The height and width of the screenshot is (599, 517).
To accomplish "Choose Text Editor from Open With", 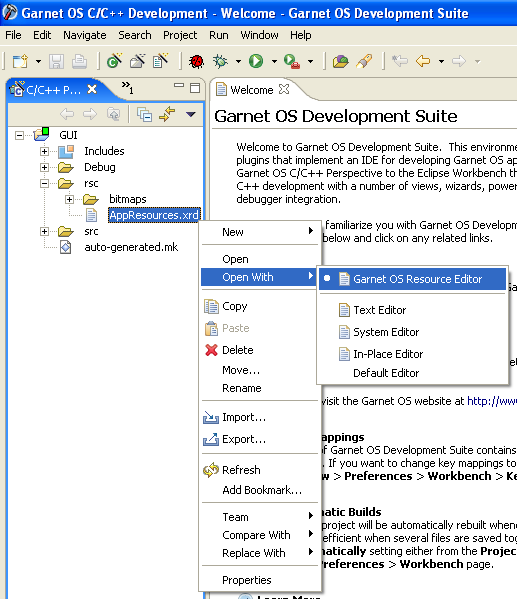I will coord(412,310).
